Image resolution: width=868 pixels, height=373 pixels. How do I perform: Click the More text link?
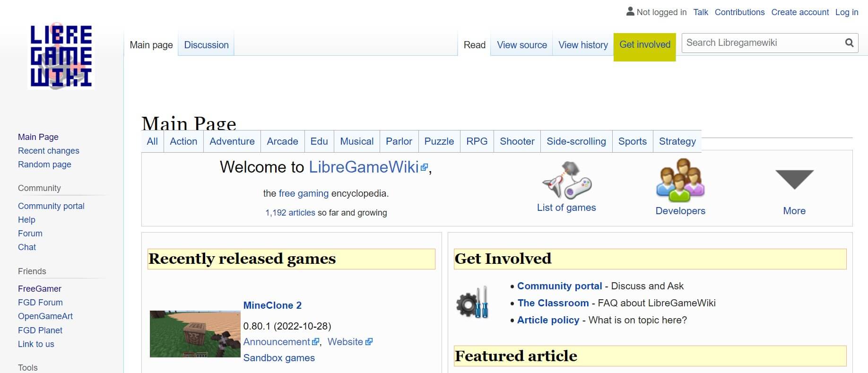click(794, 211)
